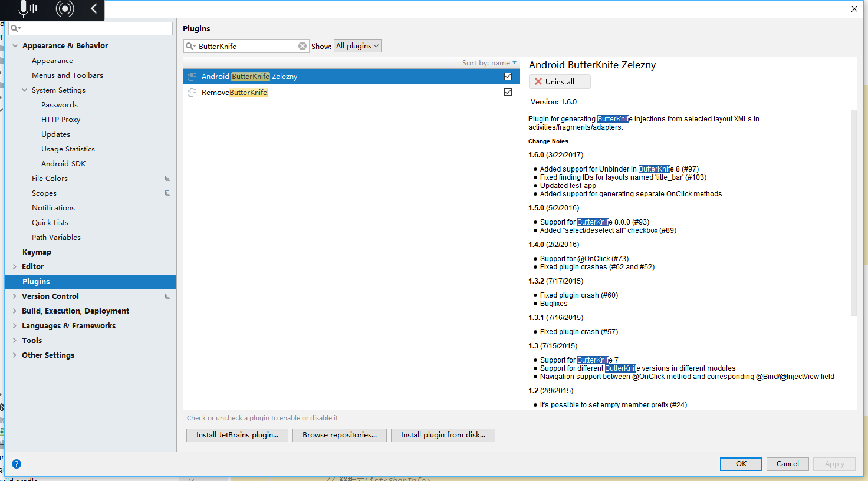Click the Version: 1.6.0 text

click(x=554, y=102)
